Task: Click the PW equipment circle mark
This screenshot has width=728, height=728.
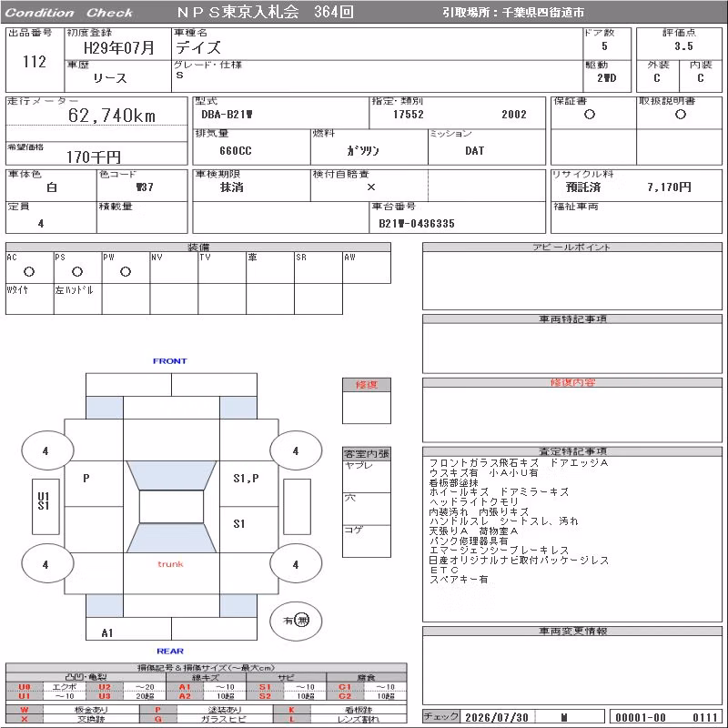Action: [126, 271]
